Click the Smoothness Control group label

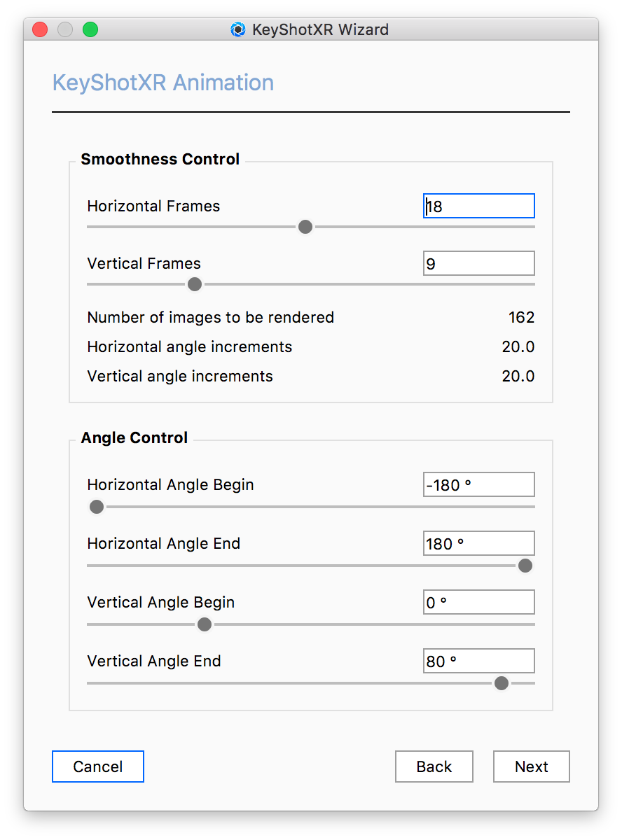(160, 159)
